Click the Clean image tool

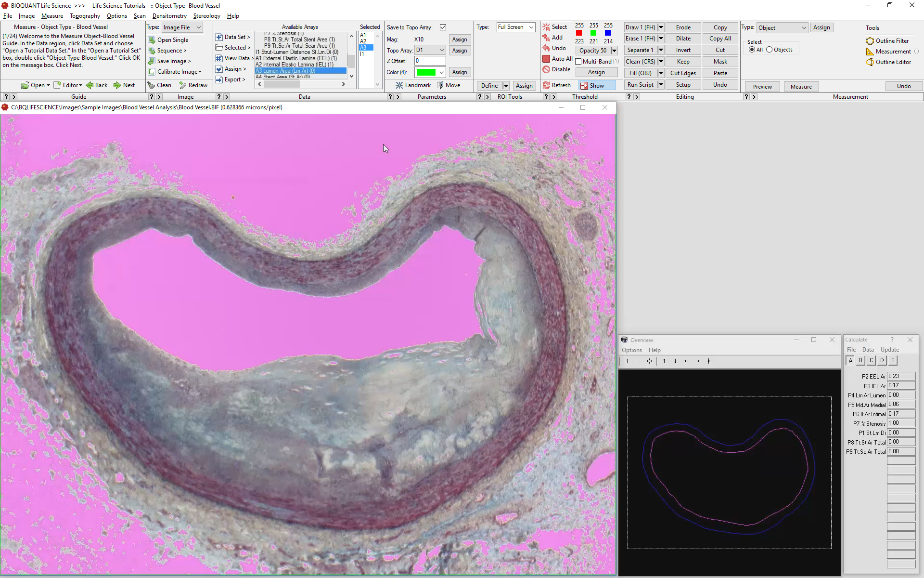[159, 85]
